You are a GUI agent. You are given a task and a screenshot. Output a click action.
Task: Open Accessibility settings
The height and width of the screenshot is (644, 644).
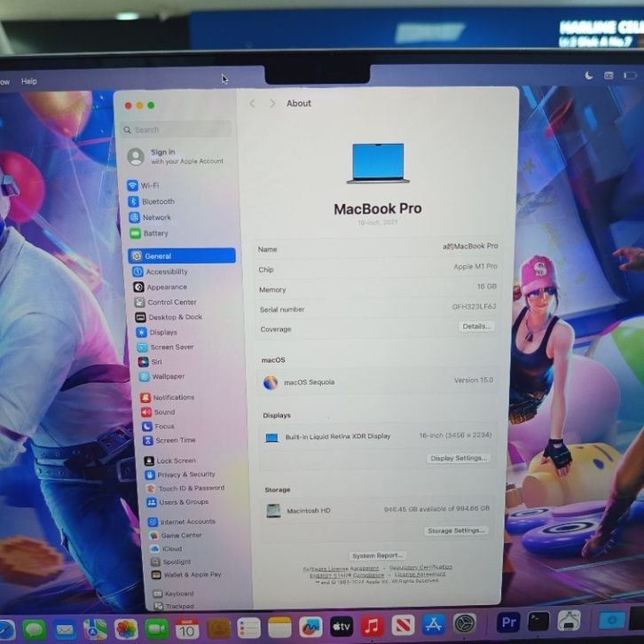[166, 272]
